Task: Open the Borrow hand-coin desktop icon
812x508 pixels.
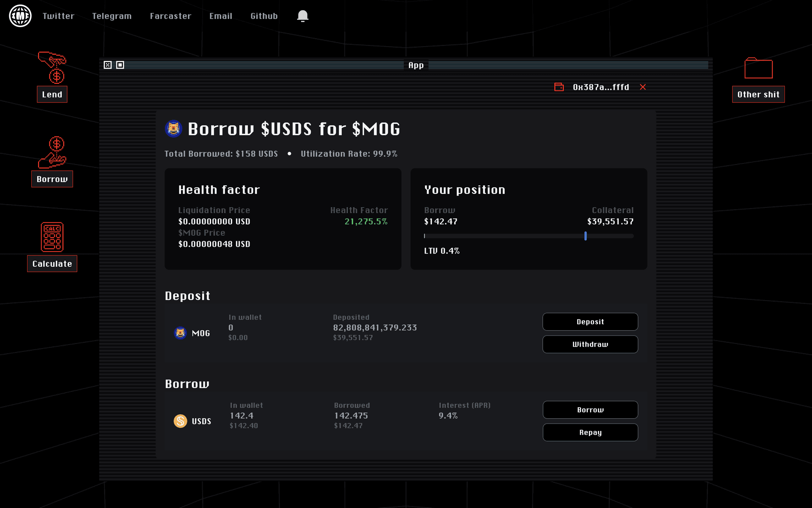Action: click(x=52, y=153)
